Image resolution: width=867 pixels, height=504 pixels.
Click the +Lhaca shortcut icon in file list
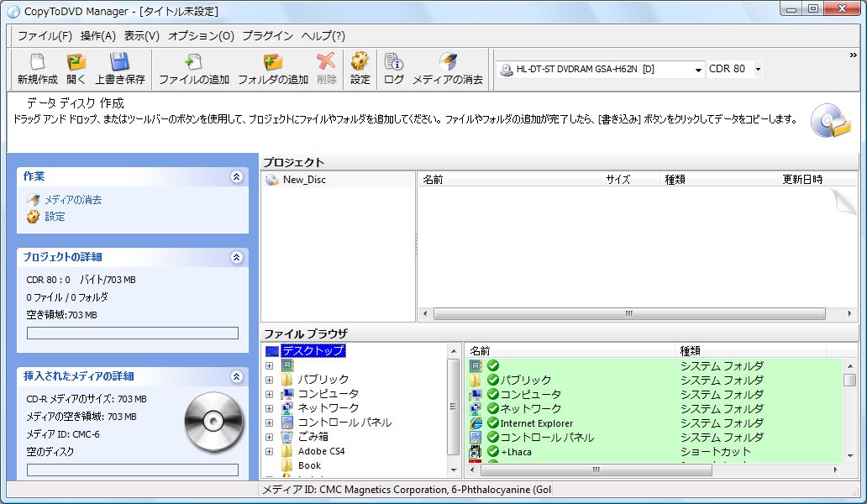tap(476, 452)
